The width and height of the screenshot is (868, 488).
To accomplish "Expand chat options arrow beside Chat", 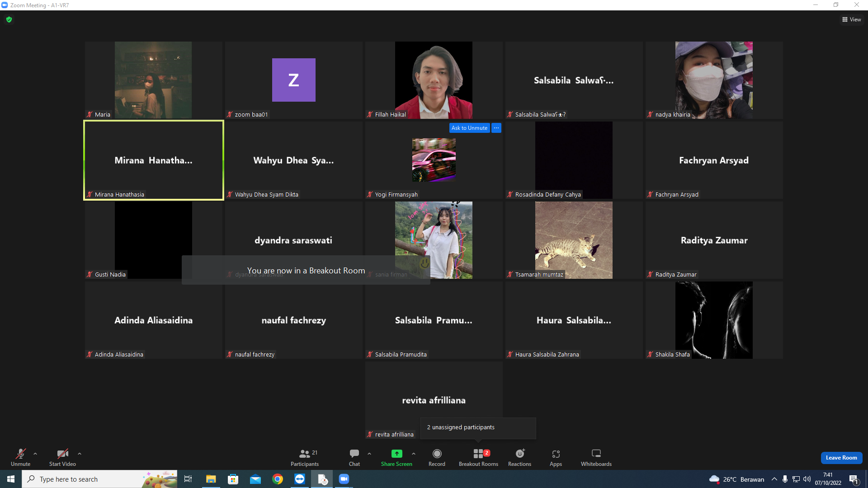I will click(x=369, y=454).
